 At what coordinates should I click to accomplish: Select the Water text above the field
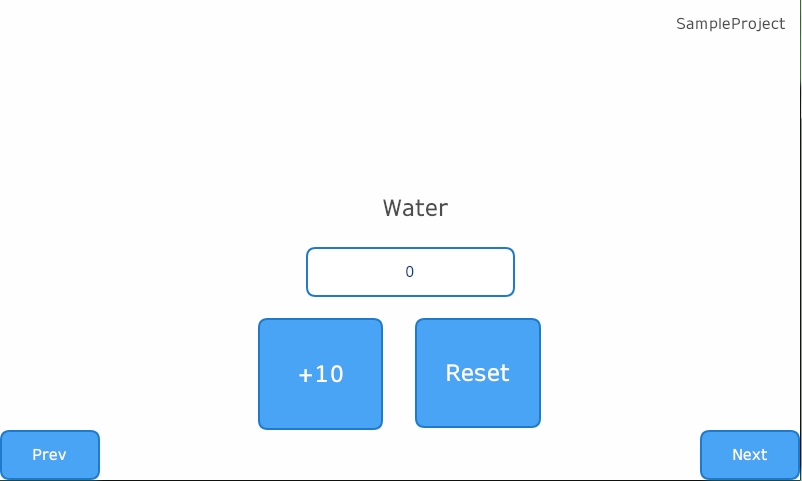[415, 208]
